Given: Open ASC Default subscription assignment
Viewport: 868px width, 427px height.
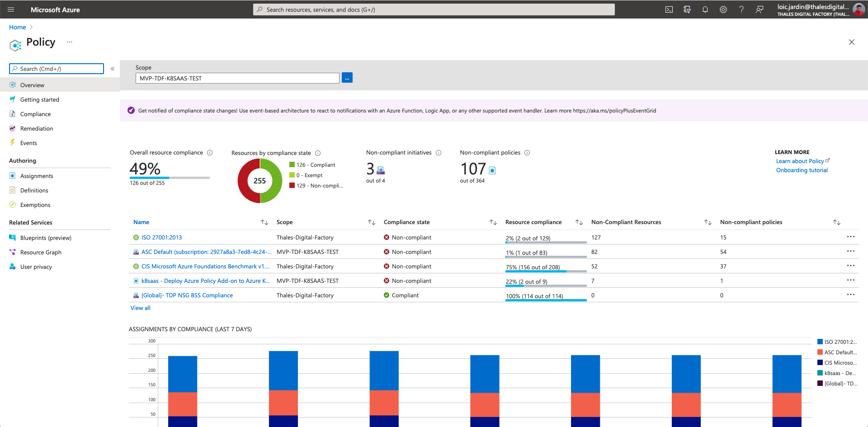Looking at the screenshot, I should (x=206, y=252).
